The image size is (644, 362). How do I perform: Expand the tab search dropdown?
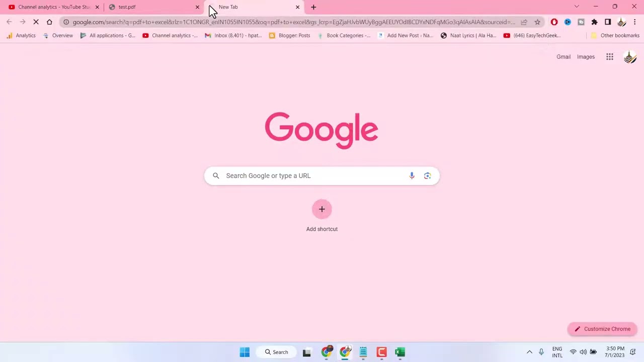(577, 7)
